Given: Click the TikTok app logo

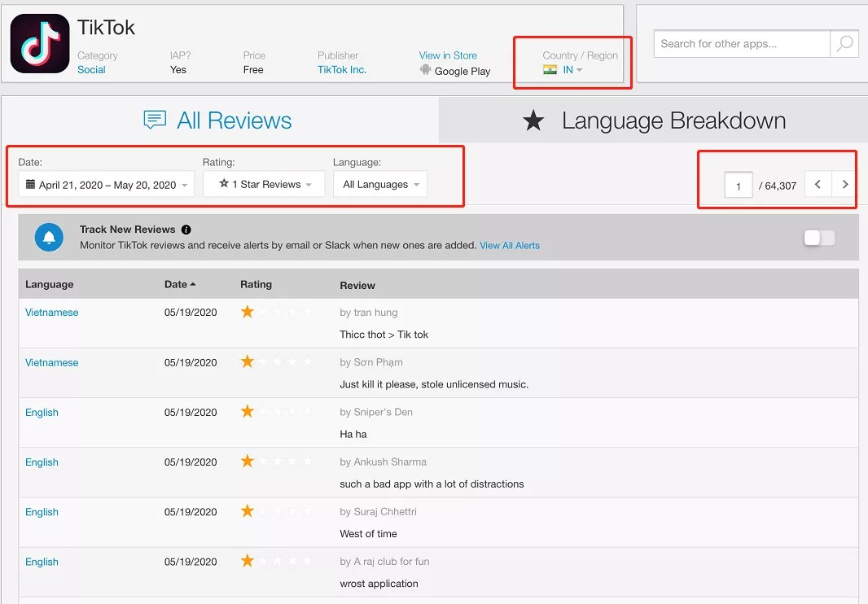Looking at the screenshot, I should click(40, 44).
